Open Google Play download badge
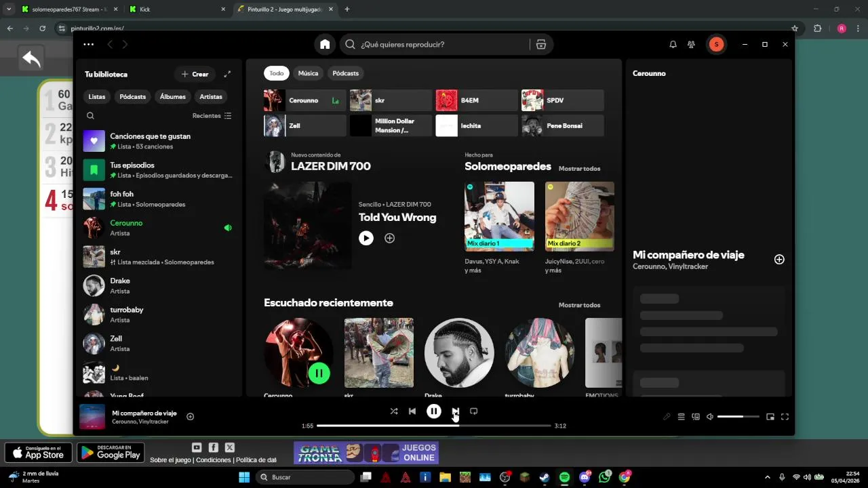The width and height of the screenshot is (868, 488). (111, 453)
